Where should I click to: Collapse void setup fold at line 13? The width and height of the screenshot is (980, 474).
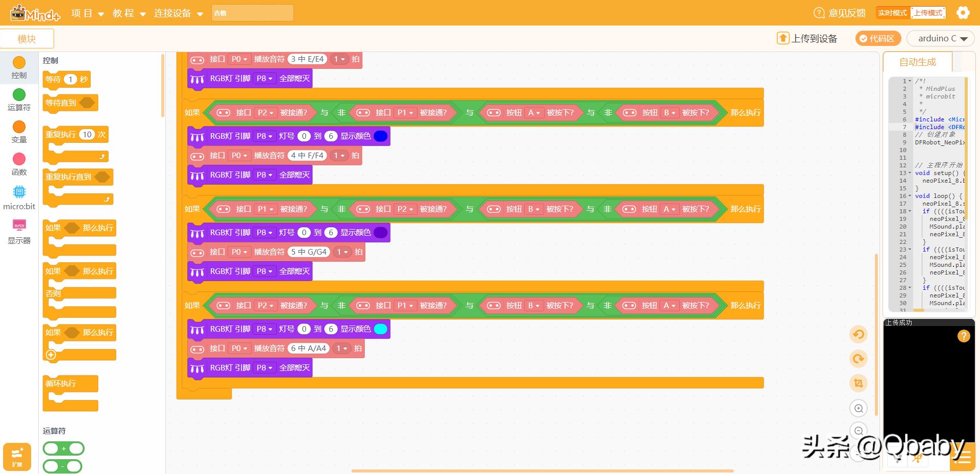pos(910,173)
